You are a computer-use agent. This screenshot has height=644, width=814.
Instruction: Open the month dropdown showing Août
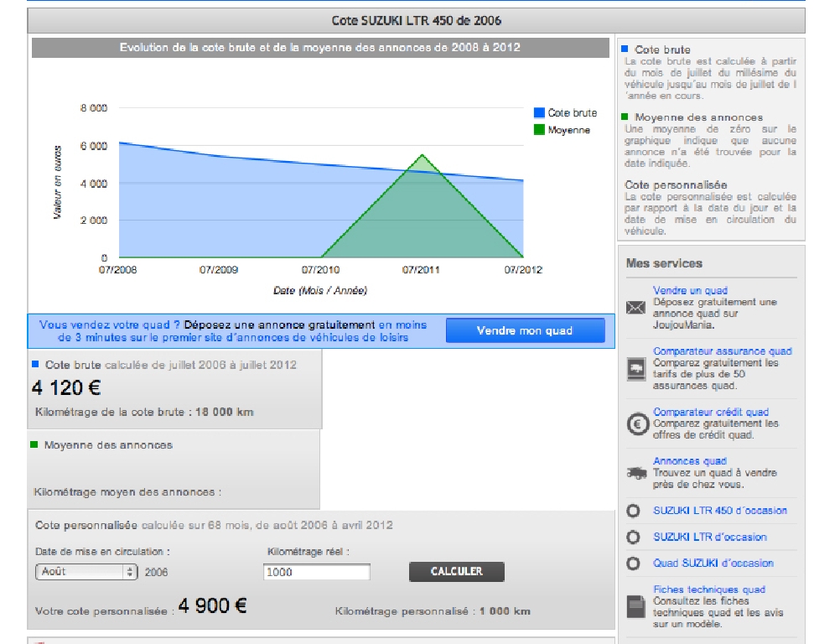pos(86,572)
